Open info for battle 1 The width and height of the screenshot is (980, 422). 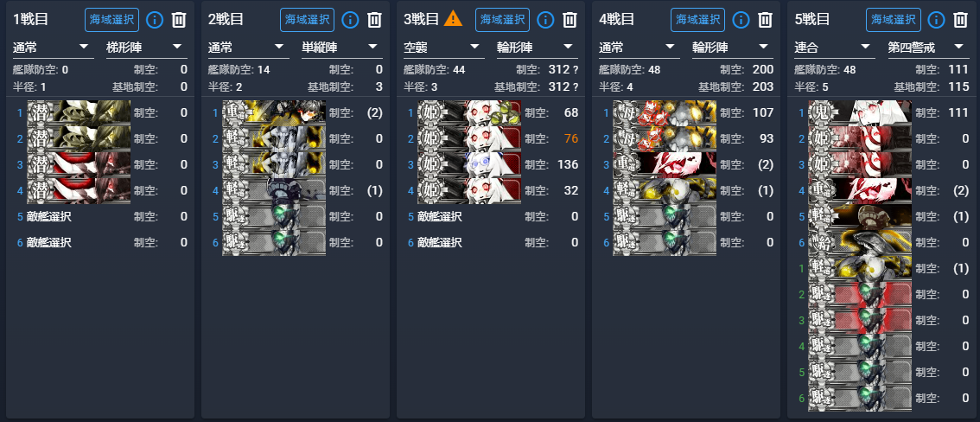click(155, 20)
